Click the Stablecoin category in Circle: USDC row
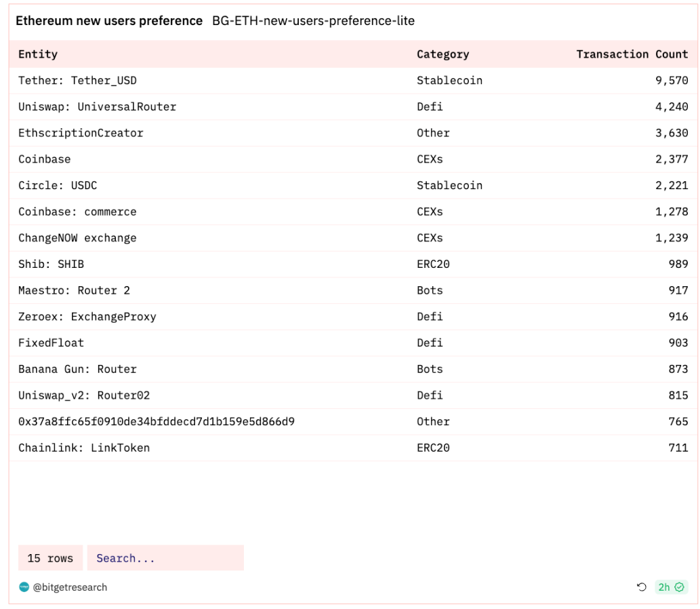 pos(449,185)
